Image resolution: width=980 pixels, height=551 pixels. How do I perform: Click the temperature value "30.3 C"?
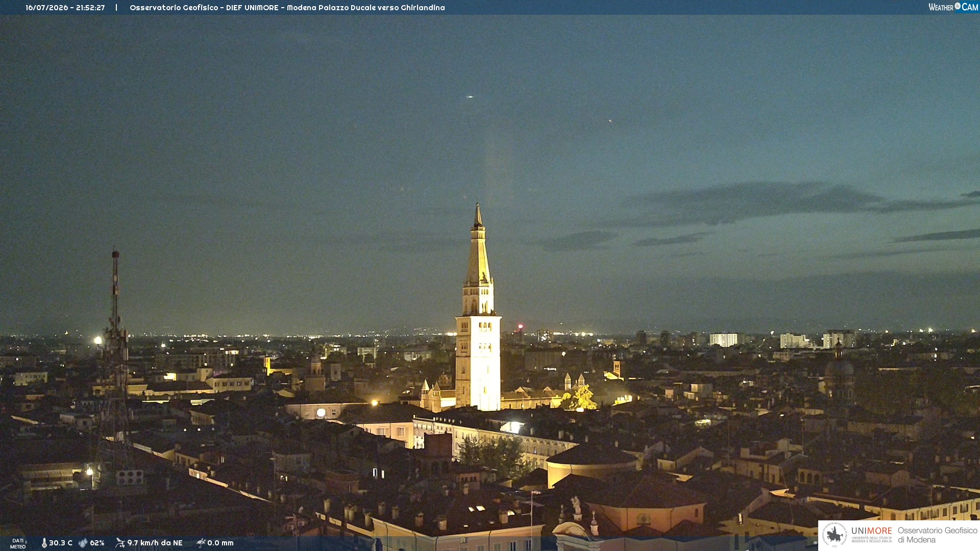click(x=61, y=543)
